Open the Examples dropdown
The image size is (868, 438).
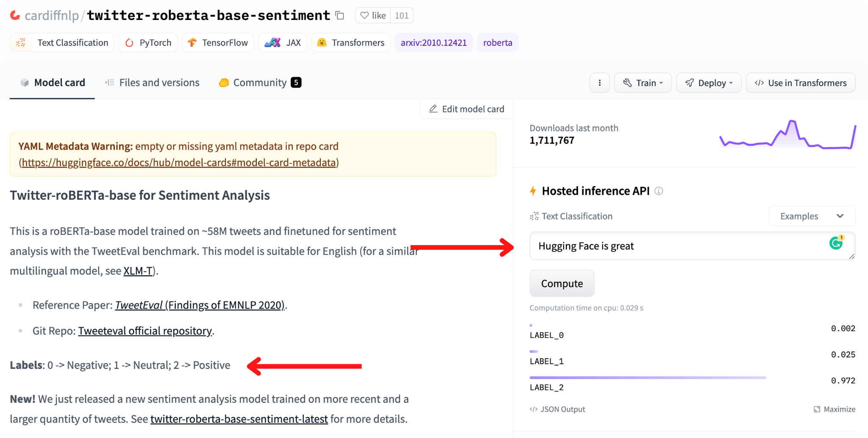812,216
